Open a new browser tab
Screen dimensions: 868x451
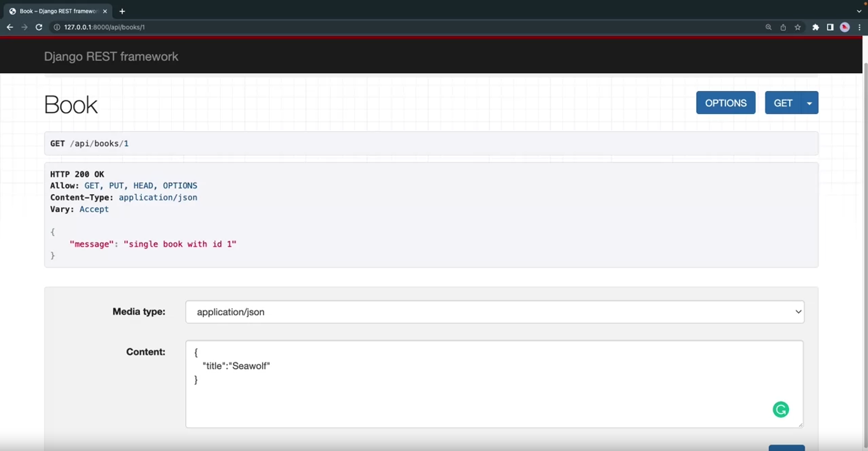[x=122, y=11]
